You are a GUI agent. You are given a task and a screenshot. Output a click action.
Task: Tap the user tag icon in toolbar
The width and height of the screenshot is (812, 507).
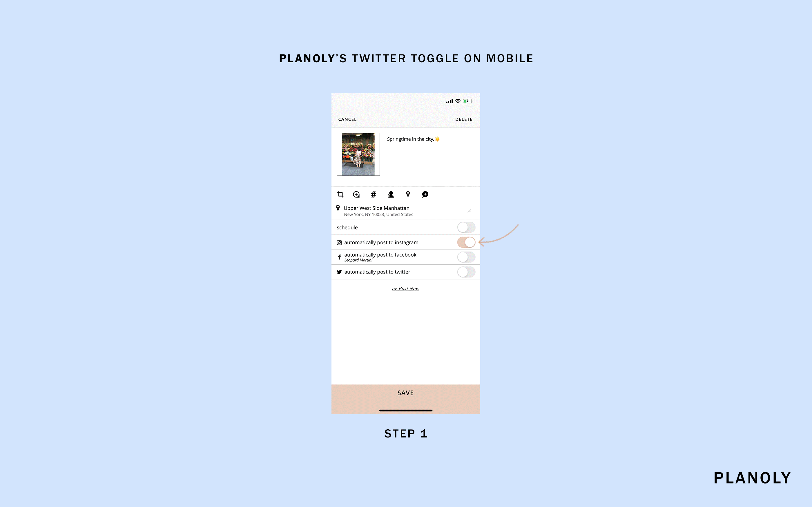[x=391, y=194]
